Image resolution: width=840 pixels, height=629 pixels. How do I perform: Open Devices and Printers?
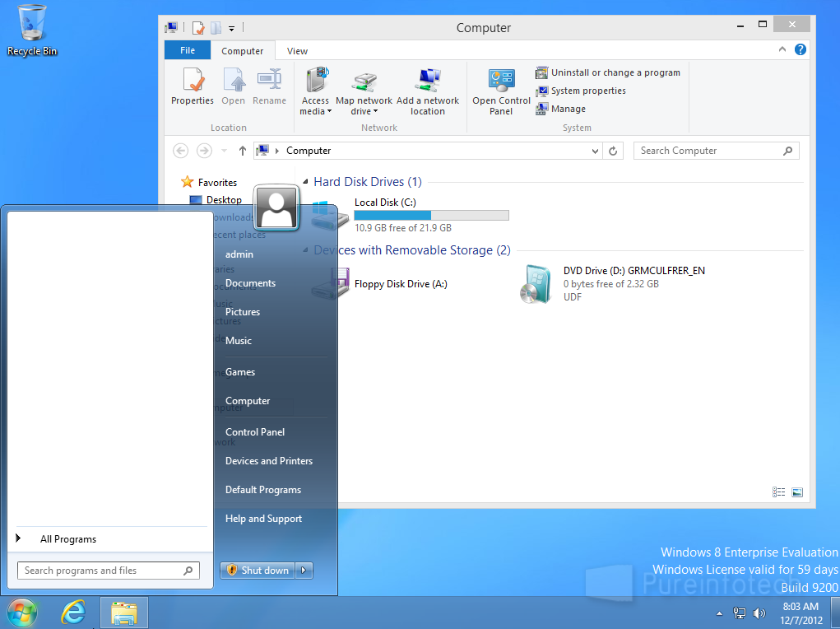pyautogui.click(x=269, y=460)
